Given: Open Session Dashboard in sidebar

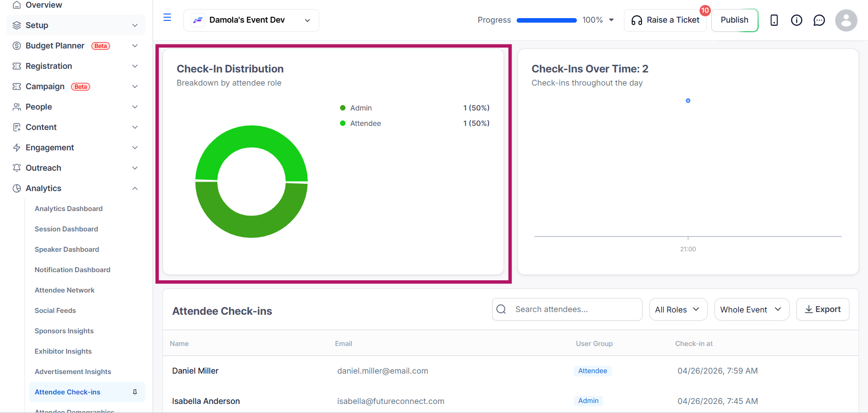Looking at the screenshot, I should pos(67,229).
